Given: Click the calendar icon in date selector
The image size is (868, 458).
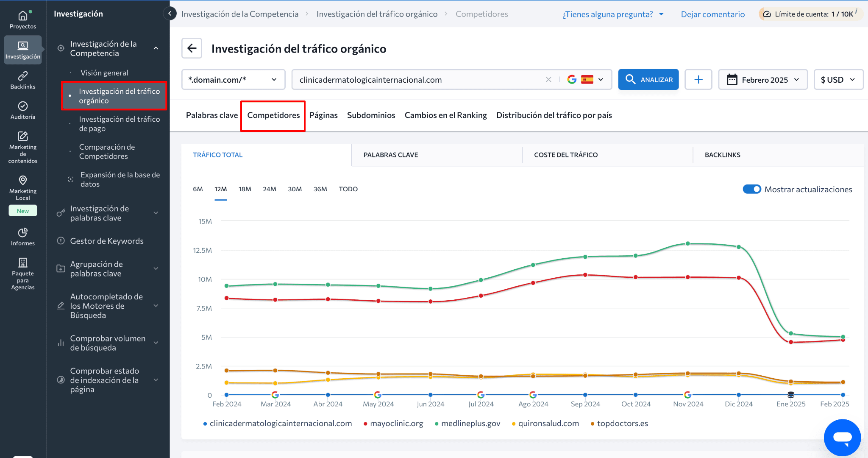Looking at the screenshot, I should (x=732, y=80).
